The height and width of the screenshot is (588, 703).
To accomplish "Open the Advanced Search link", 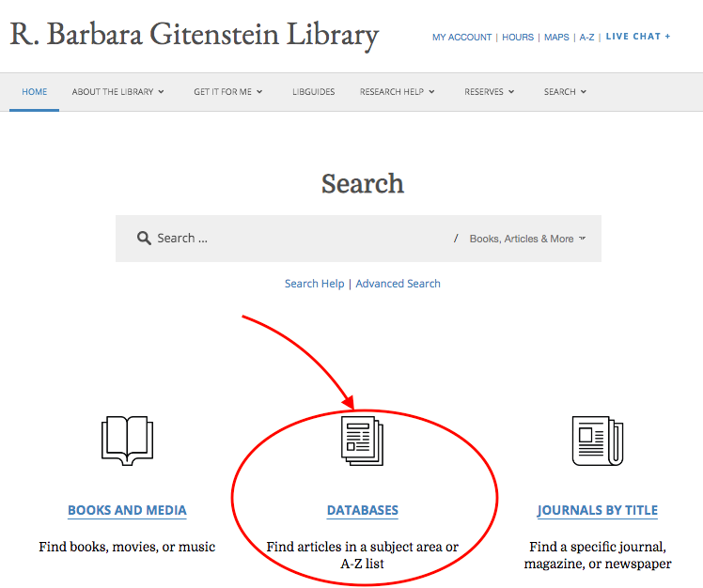I will pyautogui.click(x=398, y=284).
